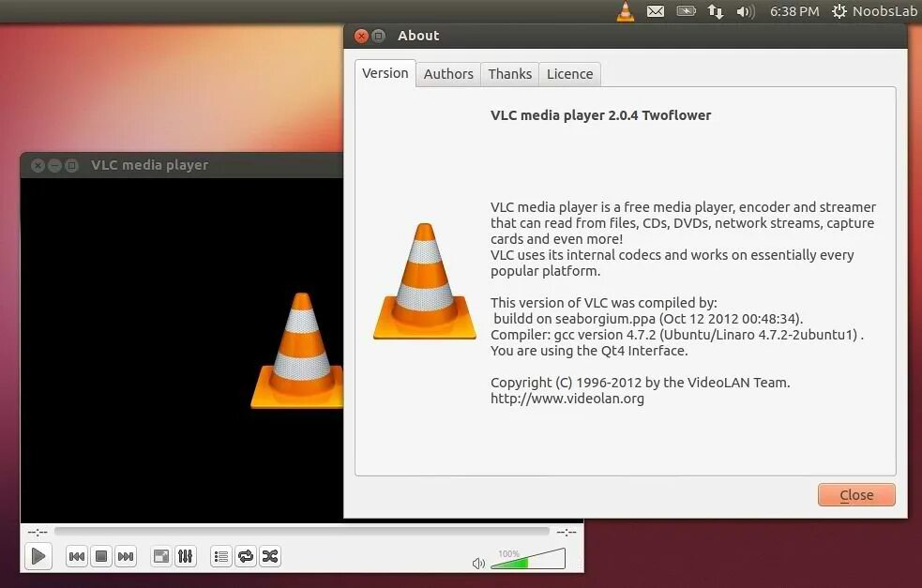Click the "VLC media player 2.0.4 Twoflower" heading

[x=601, y=115]
